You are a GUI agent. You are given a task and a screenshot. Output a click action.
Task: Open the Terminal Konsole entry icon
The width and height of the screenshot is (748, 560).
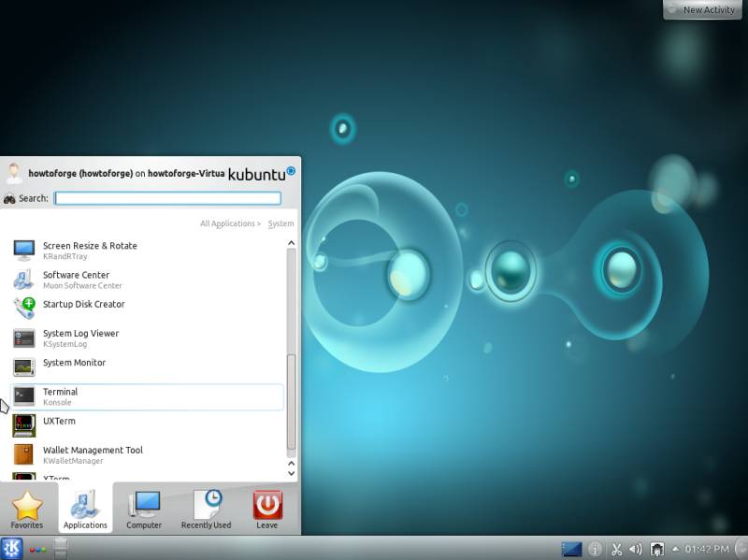tap(24, 395)
